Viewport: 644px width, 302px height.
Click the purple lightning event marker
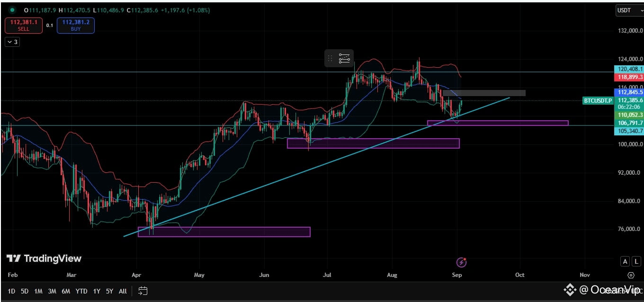(462, 262)
